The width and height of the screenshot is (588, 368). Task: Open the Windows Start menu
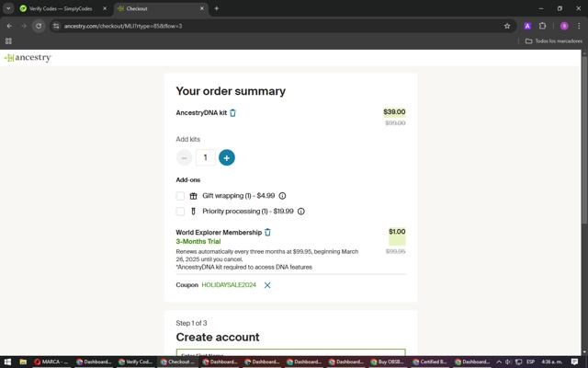coord(7,362)
